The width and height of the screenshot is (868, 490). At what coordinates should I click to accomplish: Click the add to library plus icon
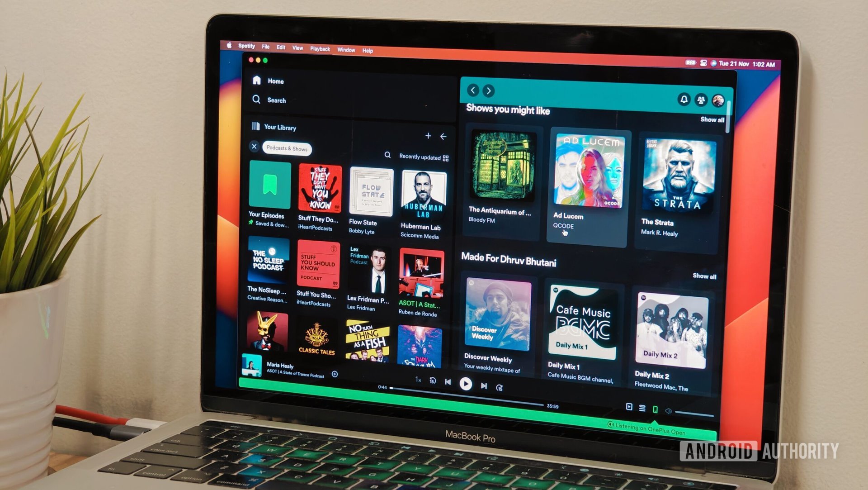(x=428, y=136)
